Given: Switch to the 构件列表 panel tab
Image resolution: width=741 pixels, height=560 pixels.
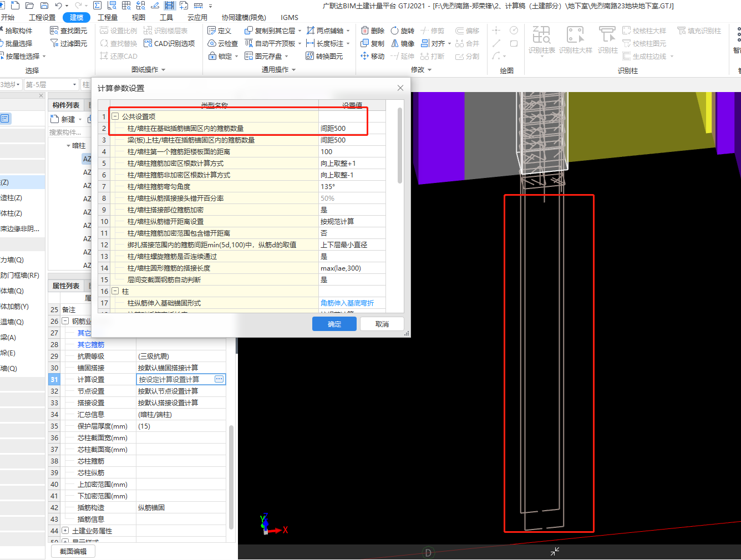Looking at the screenshot, I should coord(66,105).
